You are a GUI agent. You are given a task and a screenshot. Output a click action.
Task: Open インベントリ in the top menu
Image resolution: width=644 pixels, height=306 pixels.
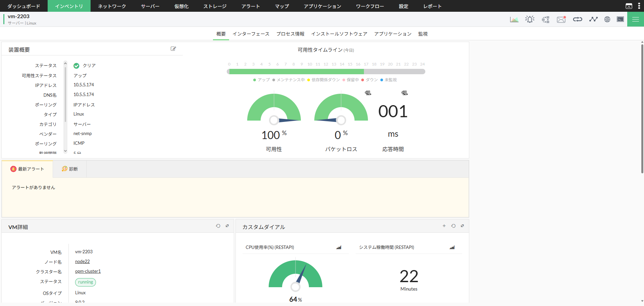click(69, 6)
